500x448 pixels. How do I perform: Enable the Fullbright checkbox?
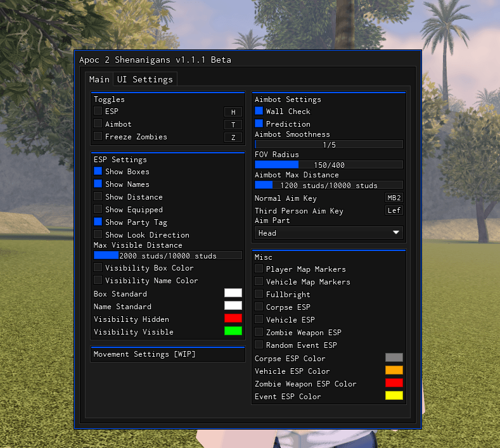259,294
